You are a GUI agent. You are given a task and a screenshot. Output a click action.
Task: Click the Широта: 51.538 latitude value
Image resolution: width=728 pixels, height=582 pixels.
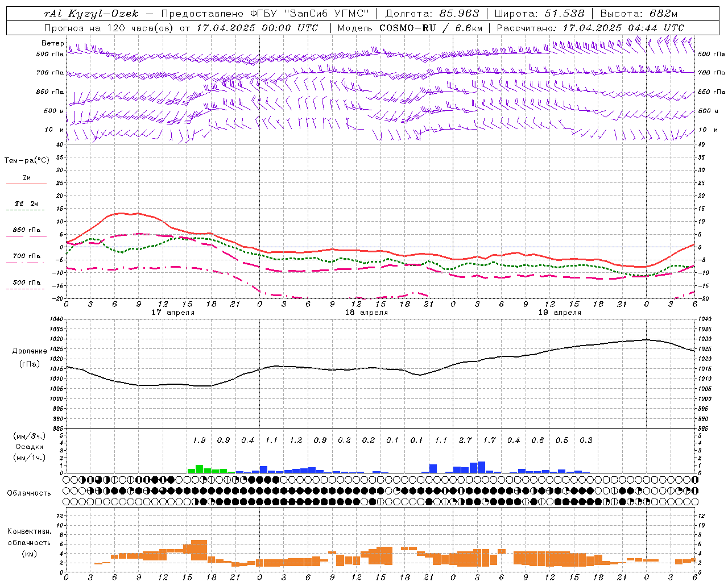(x=539, y=14)
